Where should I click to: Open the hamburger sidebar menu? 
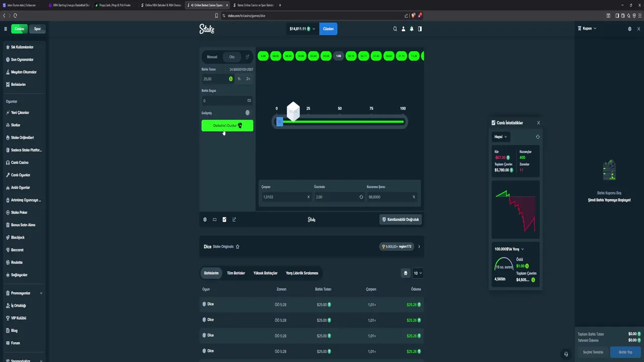pyautogui.click(x=6, y=29)
